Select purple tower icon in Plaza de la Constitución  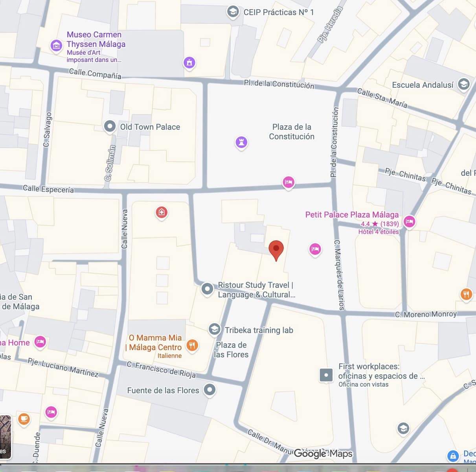[x=241, y=142]
